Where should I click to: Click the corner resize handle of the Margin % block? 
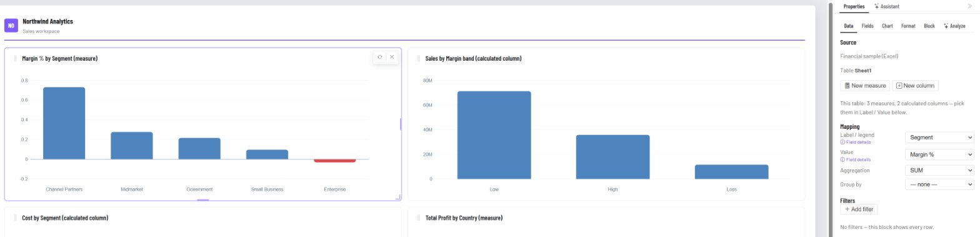pos(398,198)
